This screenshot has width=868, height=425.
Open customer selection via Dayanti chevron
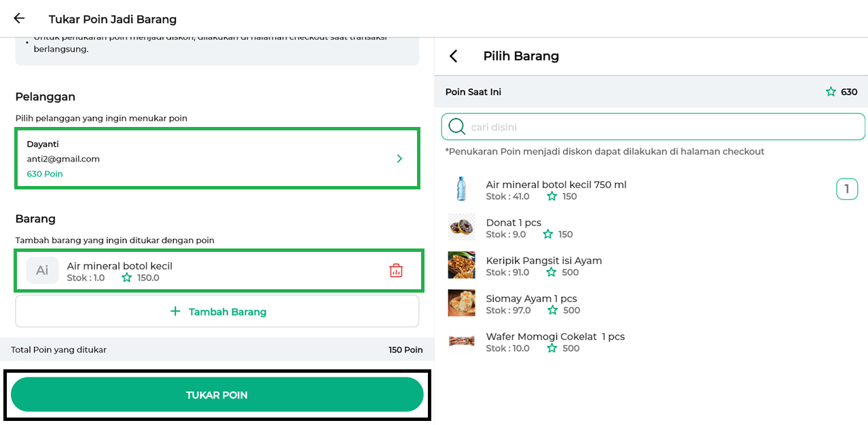[x=399, y=159]
